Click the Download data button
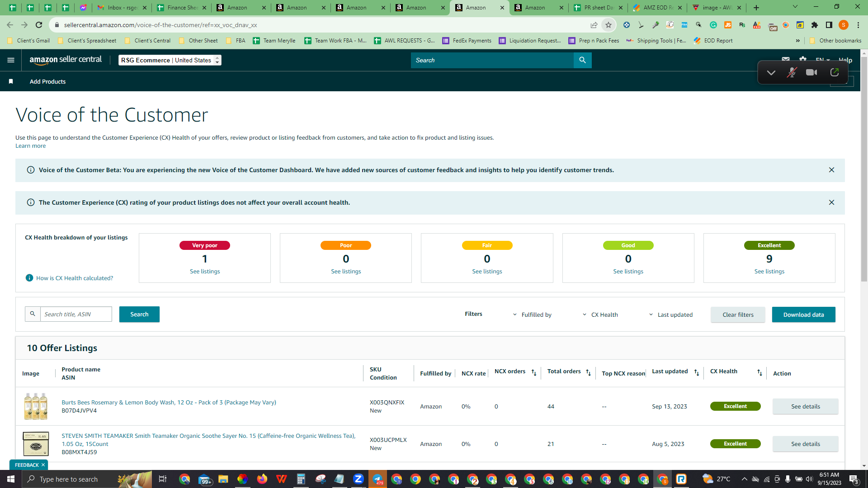This screenshot has width=868, height=488. coord(803,314)
